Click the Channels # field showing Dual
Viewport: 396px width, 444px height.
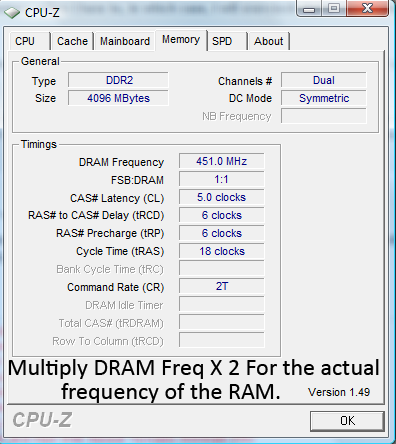324,80
